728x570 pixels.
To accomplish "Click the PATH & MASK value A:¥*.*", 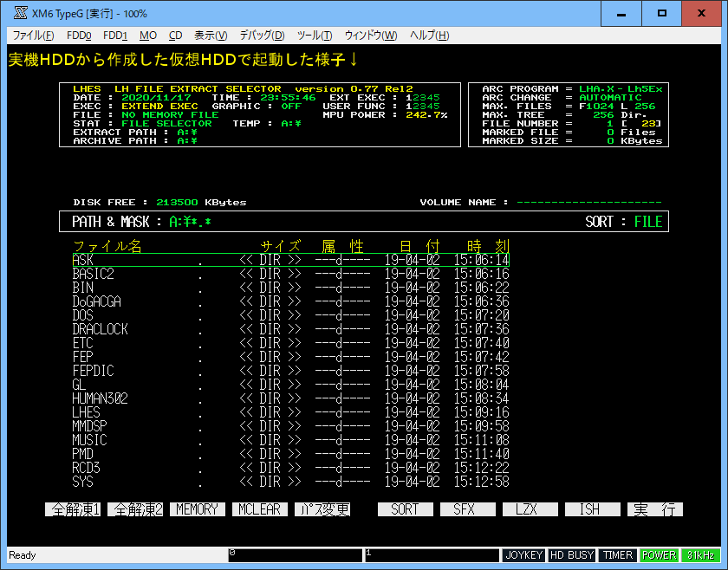I will pyautogui.click(x=190, y=222).
